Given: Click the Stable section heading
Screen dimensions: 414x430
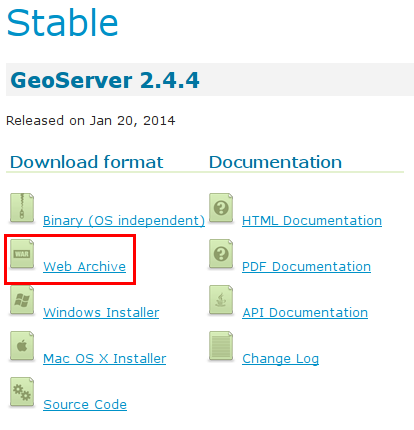Looking at the screenshot, I should coord(63,23).
